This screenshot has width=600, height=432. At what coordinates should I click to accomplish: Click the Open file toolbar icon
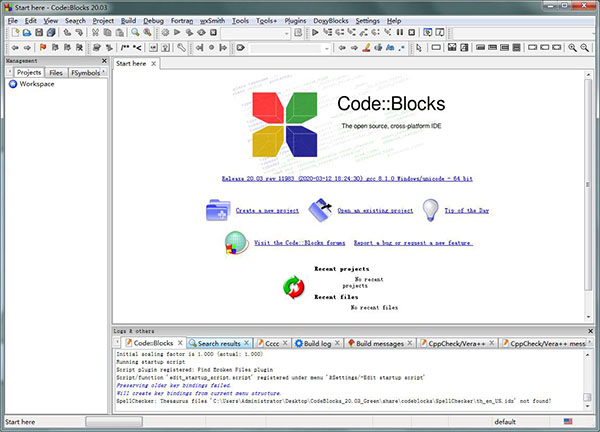(27, 33)
